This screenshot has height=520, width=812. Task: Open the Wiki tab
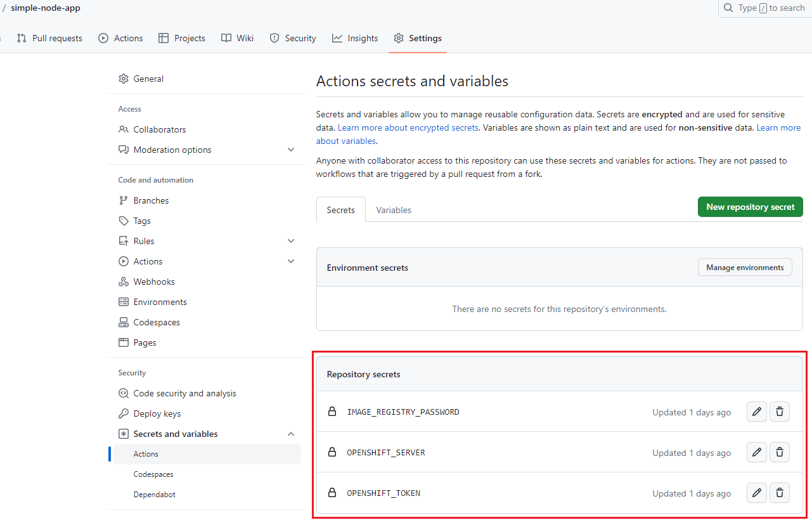coord(238,38)
